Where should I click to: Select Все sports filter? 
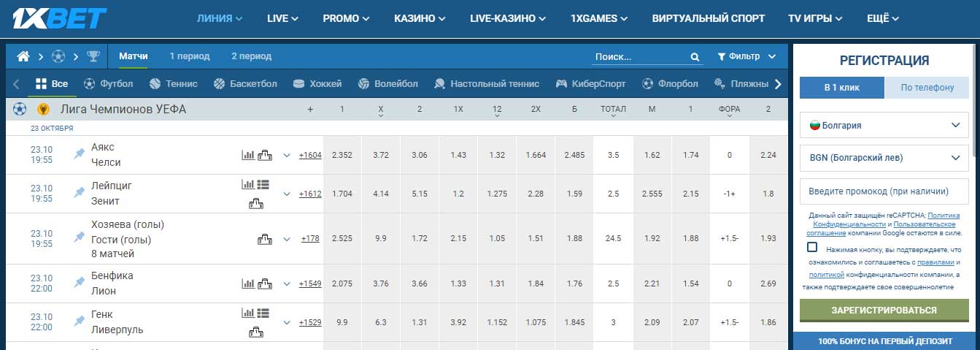(x=51, y=84)
